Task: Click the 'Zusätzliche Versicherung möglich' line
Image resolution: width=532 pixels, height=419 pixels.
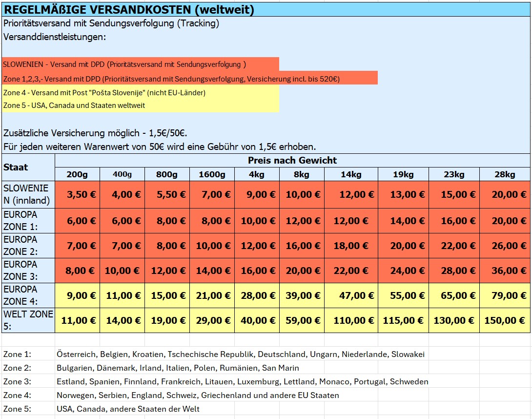Action: coord(95,133)
